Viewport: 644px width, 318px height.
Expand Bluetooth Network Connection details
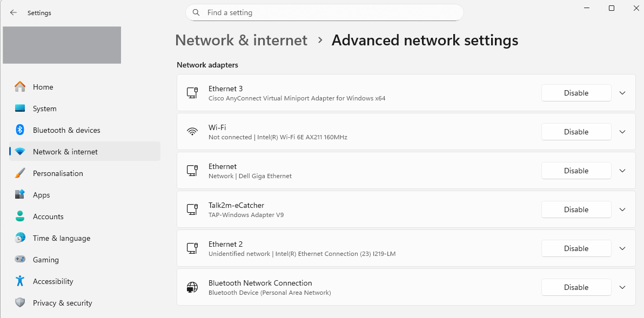click(622, 287)
